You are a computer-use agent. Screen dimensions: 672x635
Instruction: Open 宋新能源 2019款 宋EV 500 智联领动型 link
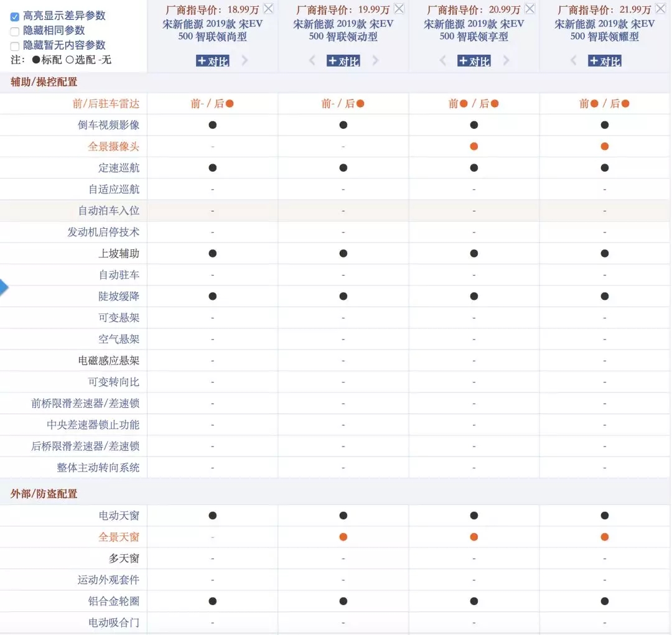[x=343, y=30]
